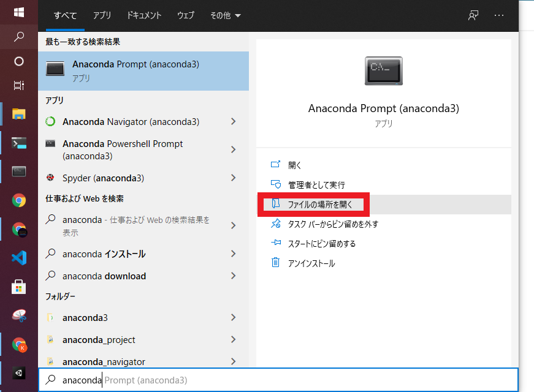534x392 pixels.
Task: Choose 管理者として実行
Action: (x=383, y=185)
